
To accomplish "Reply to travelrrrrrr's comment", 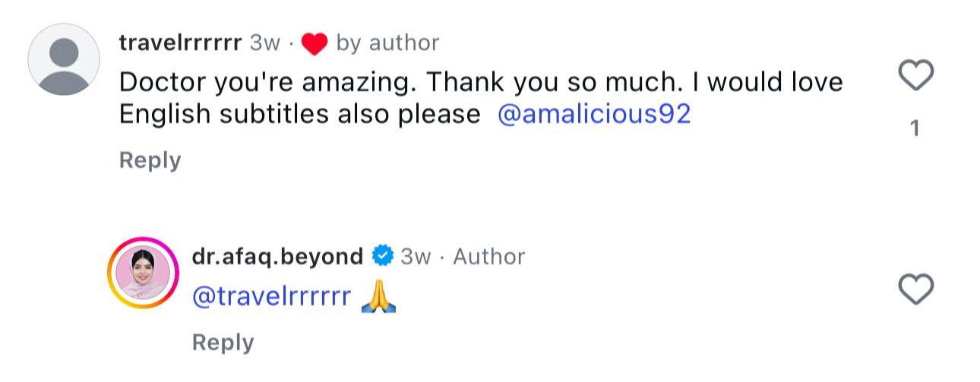I will (150, 160).
